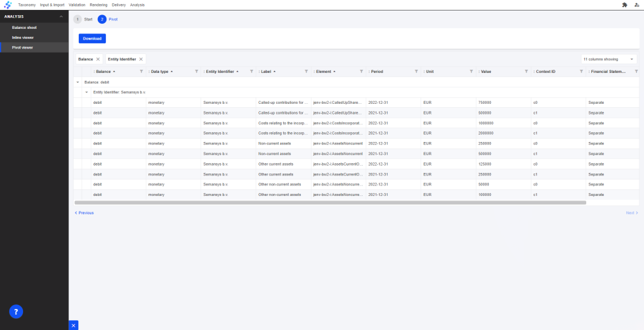The image size is (644, 330).
Task: Open the extensions puzzle icon
Action: (x=624, y=5)
